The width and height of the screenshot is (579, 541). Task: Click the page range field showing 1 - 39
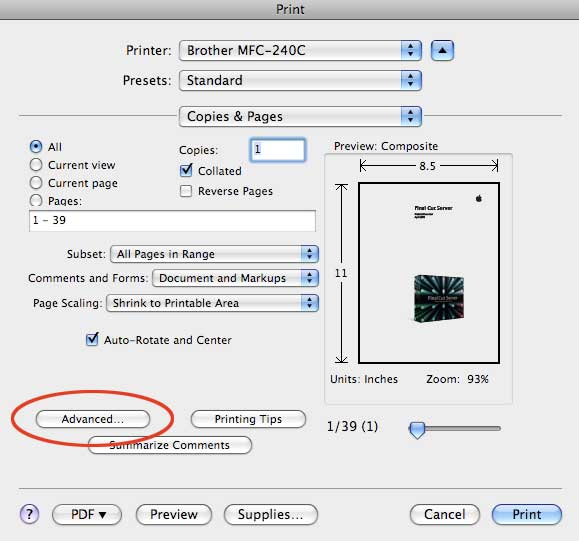(x=172, y=221)
